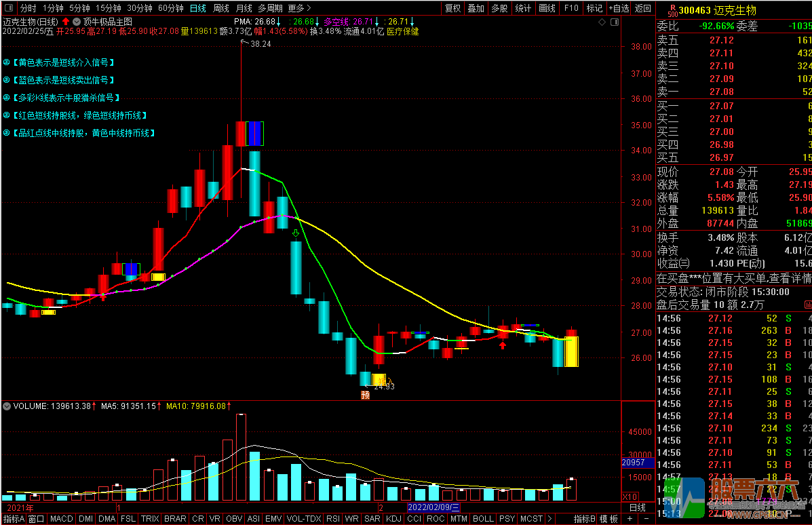Click the diamond icon in chart header
The width and height of the screenshot is (812, 525).
(602, 22)
